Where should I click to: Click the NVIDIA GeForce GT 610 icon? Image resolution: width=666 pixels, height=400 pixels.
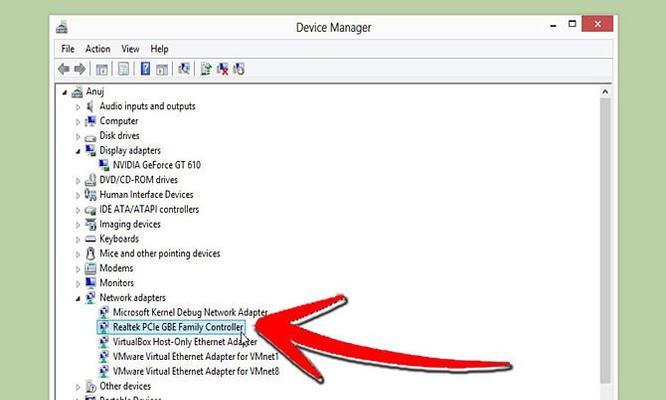104,165
